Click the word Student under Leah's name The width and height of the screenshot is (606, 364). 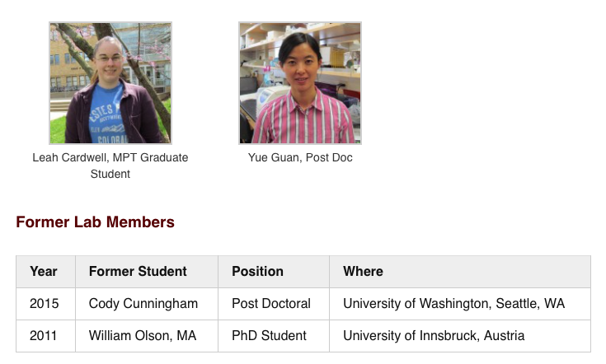[110, 174]
